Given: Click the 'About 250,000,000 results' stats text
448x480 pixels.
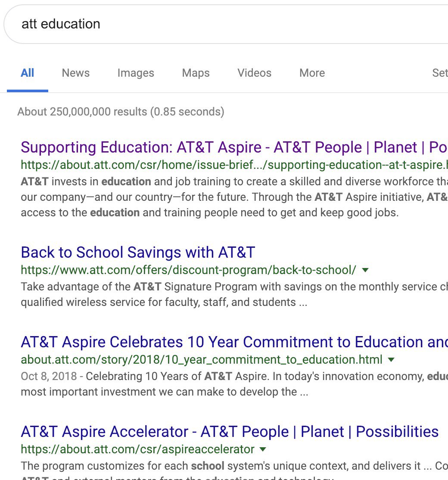Looking at the screenshot, I should pos(121,112).
